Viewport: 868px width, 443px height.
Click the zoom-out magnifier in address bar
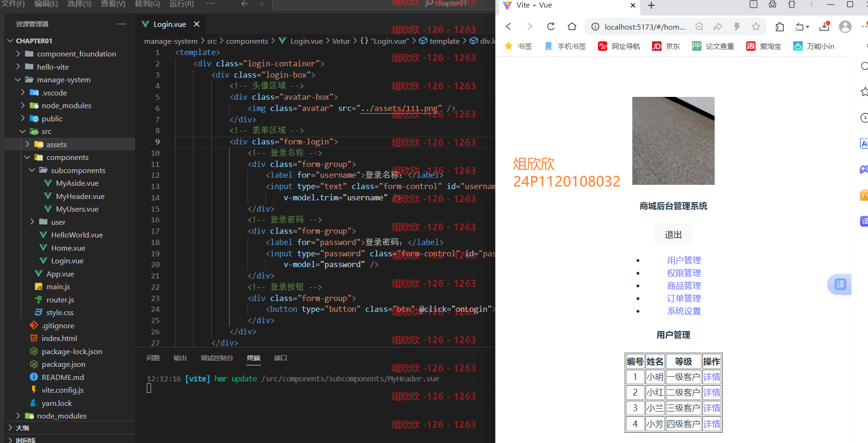(699, 27)
